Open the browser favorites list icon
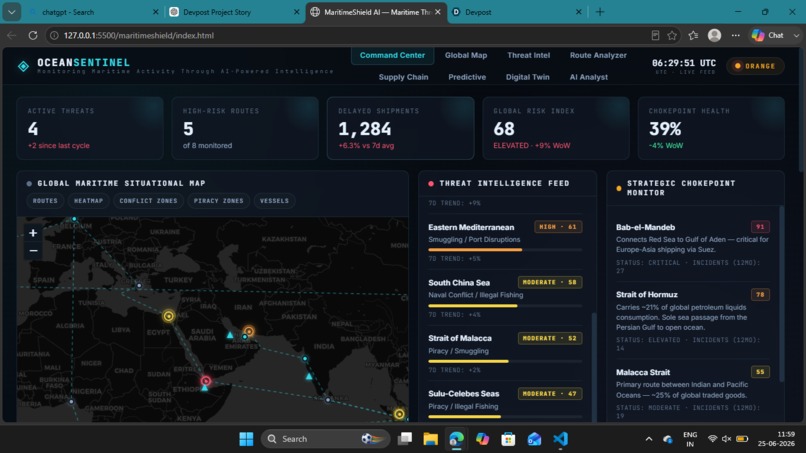 [x=693, y=35]
